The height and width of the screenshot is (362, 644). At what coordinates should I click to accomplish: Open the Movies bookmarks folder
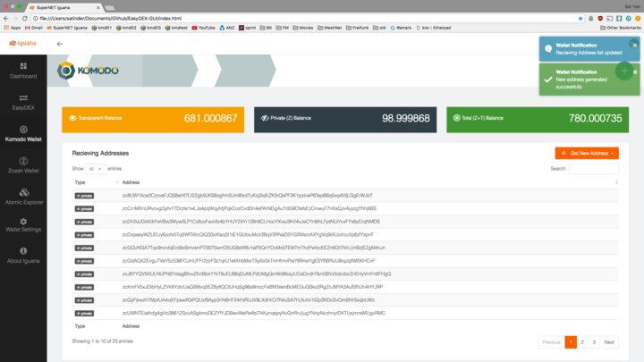[302, 28]
